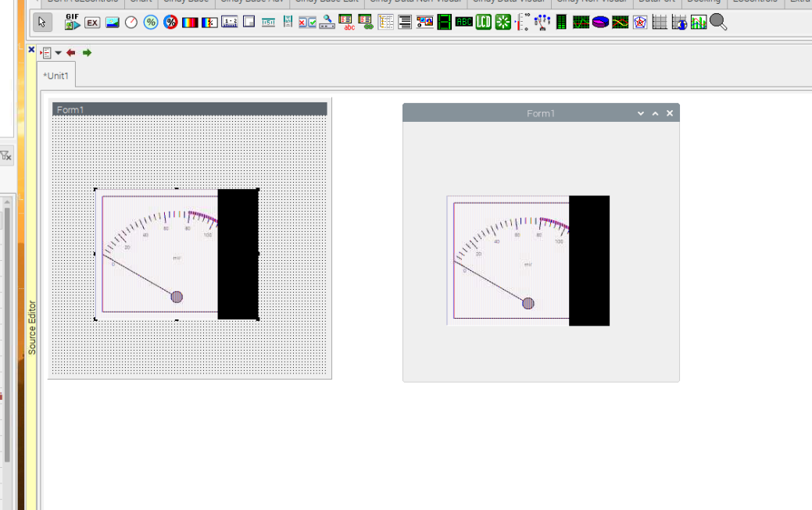
Task: Click the large magnifying glass palette icon
Action: point(718,23)
